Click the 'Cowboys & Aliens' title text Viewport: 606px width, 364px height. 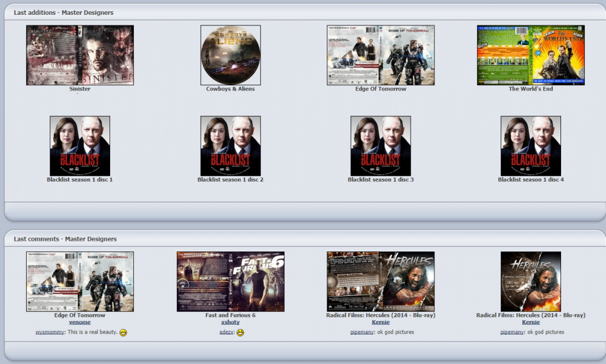point(230,89)
